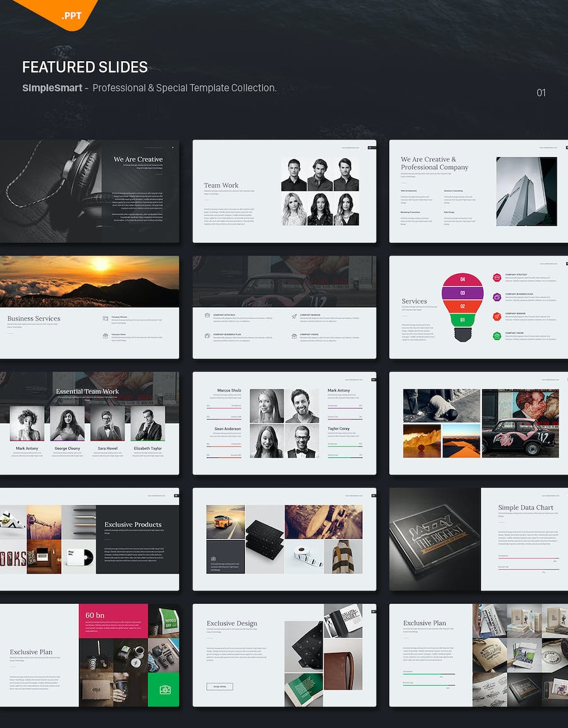This screenshot has height=728, width=568.
Task: Click the lightbulb infographic segment 04
Action: click(x=462, y=279)
